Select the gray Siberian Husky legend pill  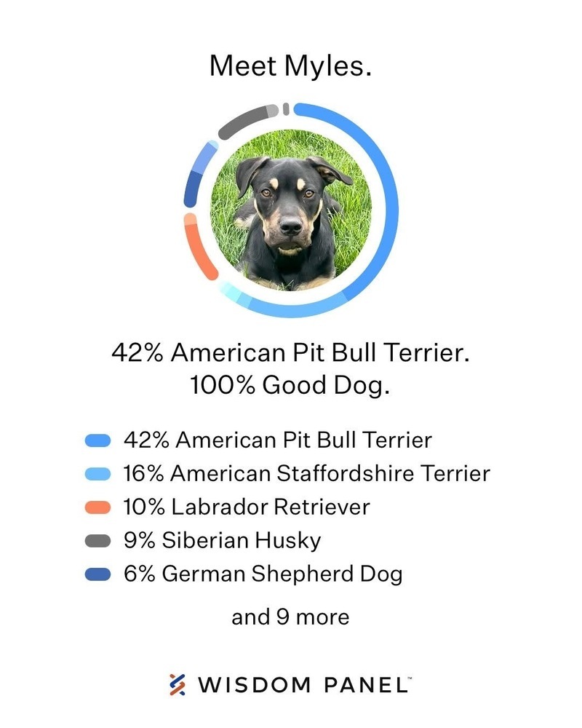point(98,540)
